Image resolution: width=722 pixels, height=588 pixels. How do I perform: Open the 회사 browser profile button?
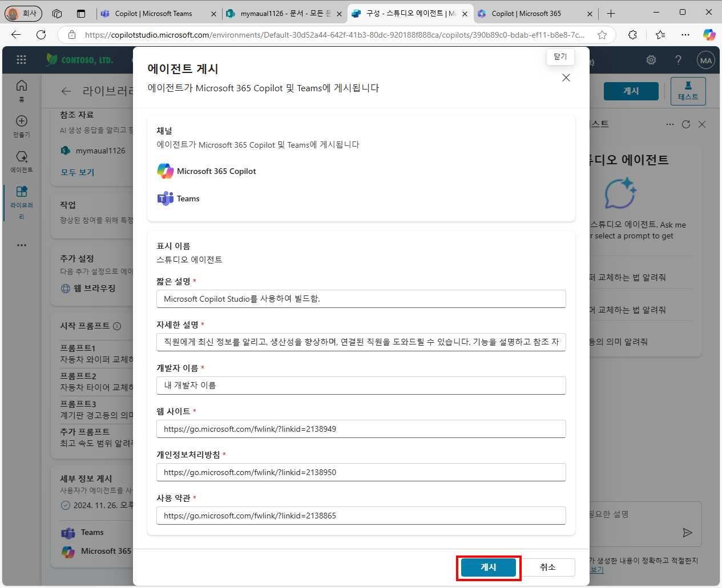click(x=22, y=13)
